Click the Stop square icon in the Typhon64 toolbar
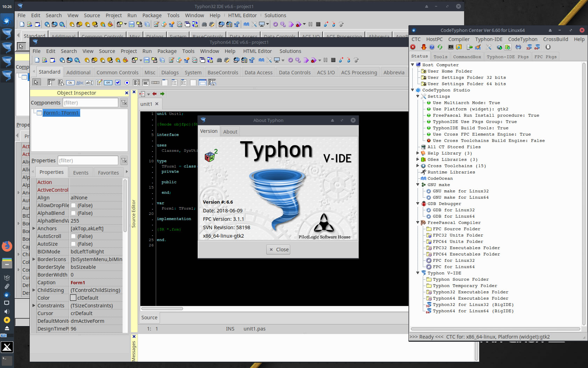The width and height of the screenshot is (588, 368). [333, 60]
